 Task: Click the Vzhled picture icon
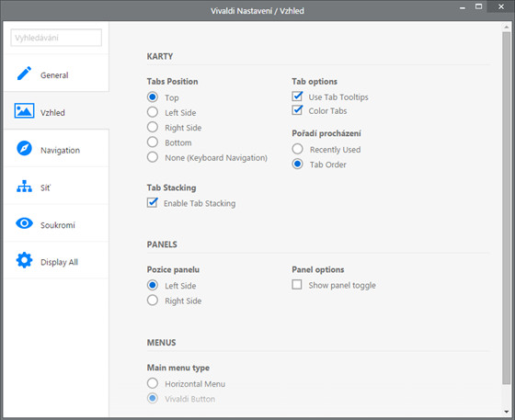pos(24,110)
